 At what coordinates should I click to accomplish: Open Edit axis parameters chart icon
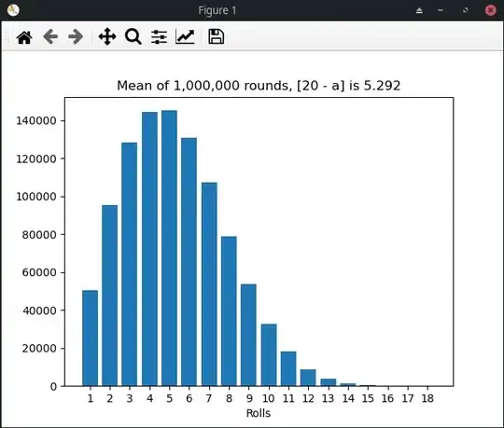click(185, 36)
